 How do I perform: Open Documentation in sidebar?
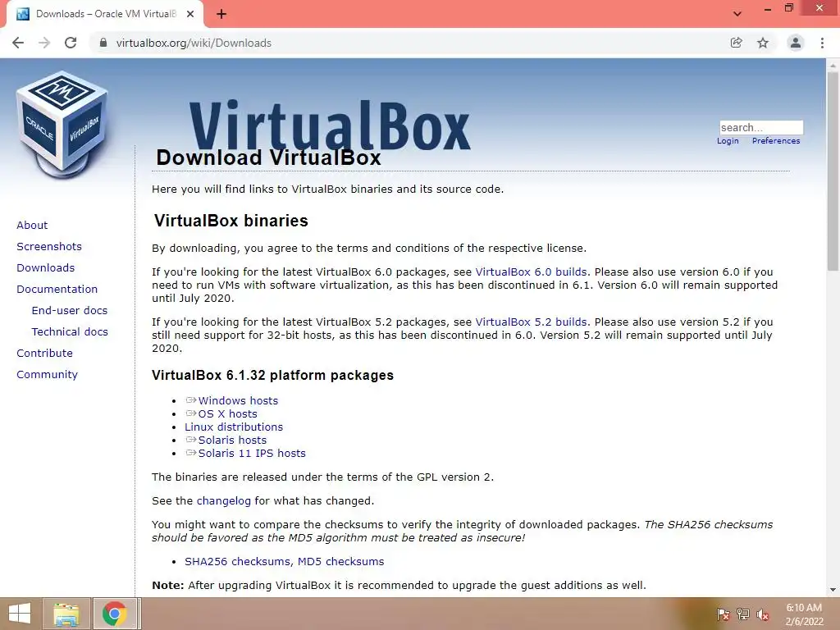(x=57, y=290)
